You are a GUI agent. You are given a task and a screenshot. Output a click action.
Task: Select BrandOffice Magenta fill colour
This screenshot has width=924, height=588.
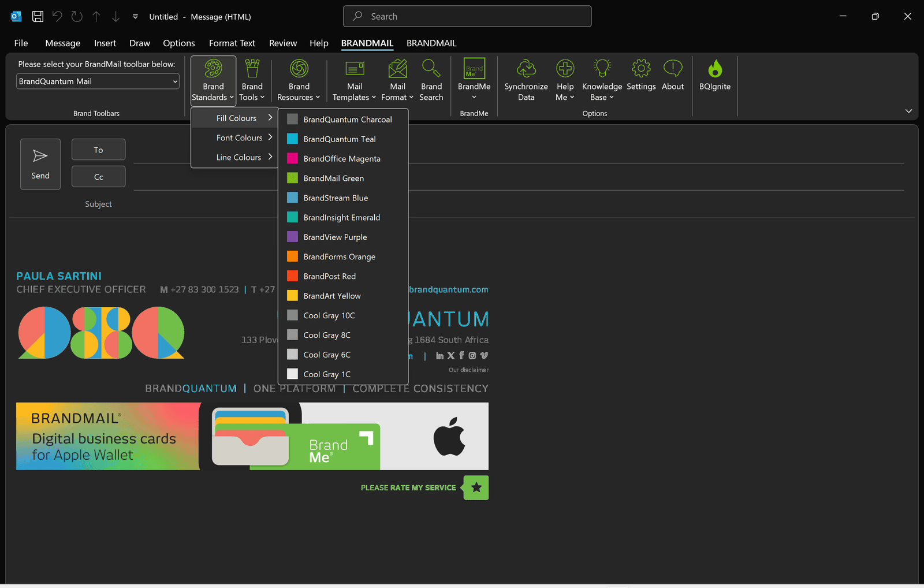[343, 159]
